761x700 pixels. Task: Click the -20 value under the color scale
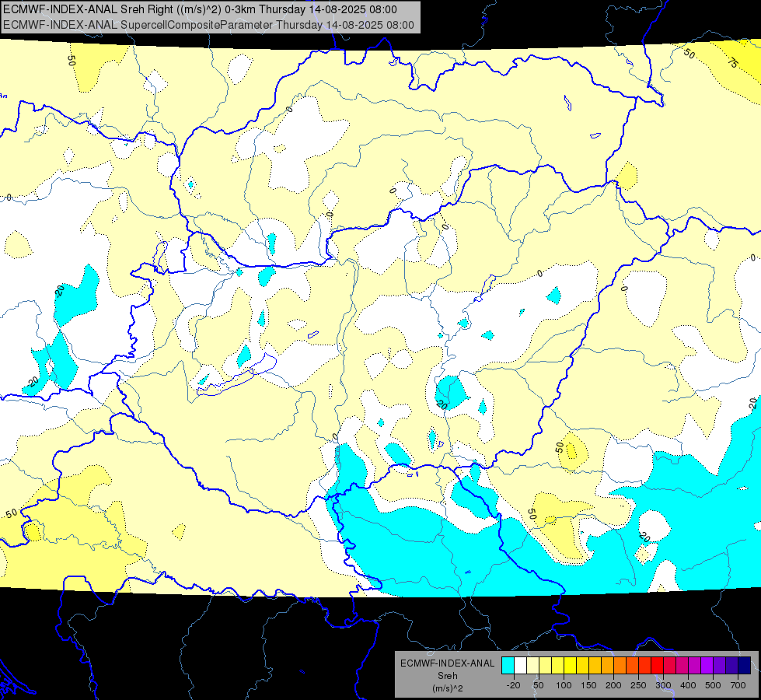(514, 685)
